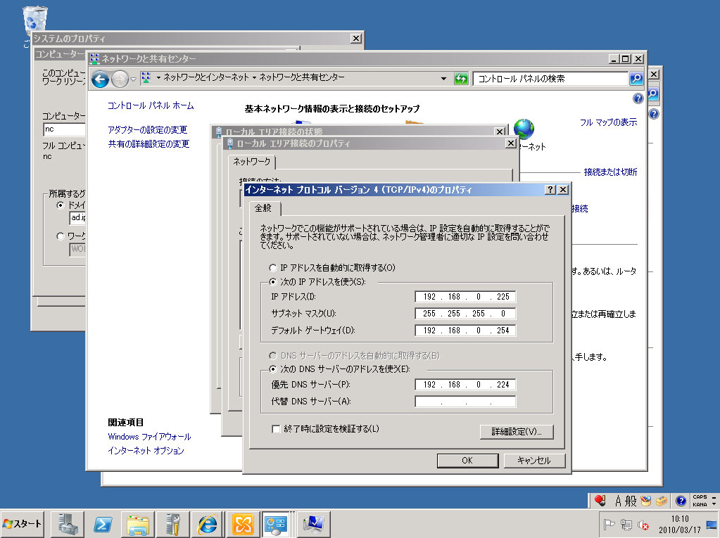Viewport: 720px width, 538px height.
Task: Click the コントロール パネルの検索 search box
Action: (551, 78)
